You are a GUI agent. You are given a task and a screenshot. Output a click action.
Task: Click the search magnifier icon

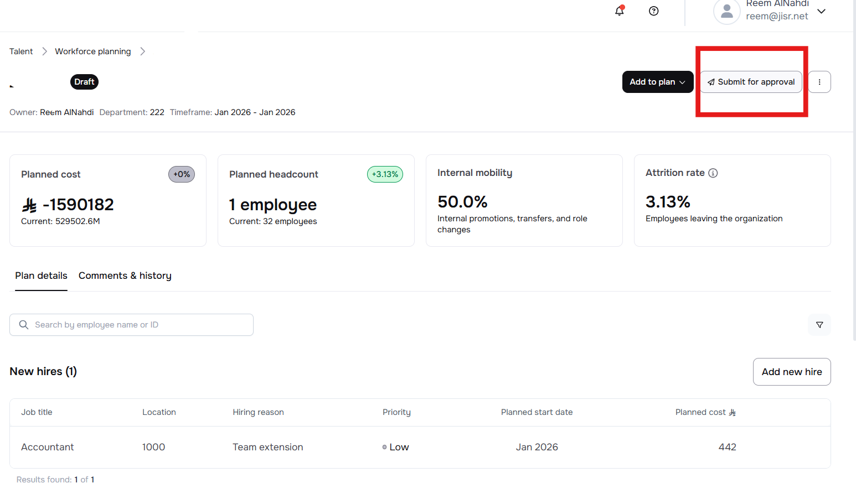[24, 325]
